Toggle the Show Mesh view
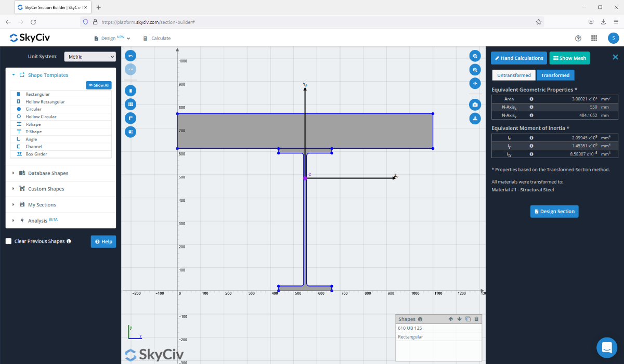 pyautogui.click(x=569, y=58)
